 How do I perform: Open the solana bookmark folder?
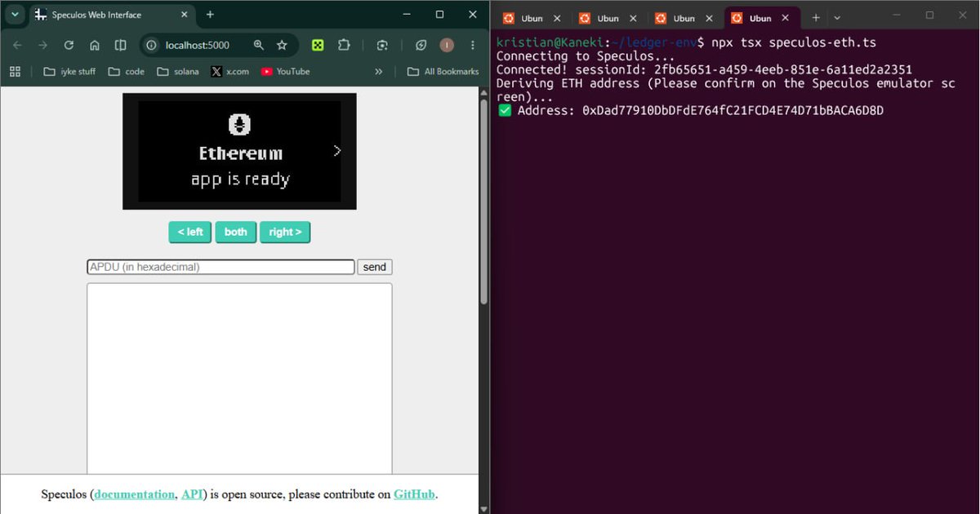pyautogui.click(x=178, y=72)
